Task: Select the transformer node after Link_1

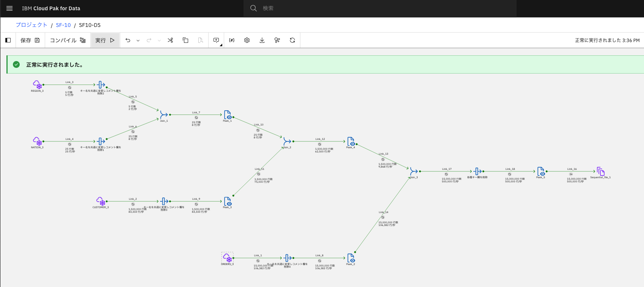Action: point(287,258)
